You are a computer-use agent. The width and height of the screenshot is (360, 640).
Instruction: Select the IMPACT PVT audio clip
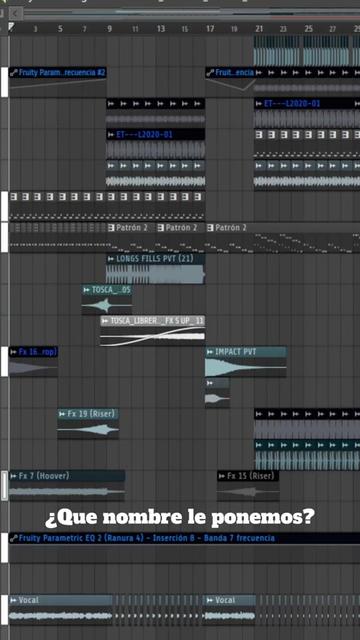246,362
